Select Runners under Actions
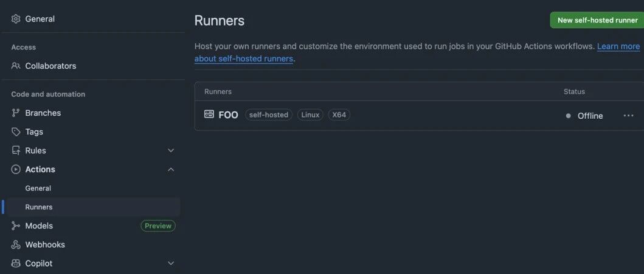This screenshot has width=644, height=274. tap(38, 207)
